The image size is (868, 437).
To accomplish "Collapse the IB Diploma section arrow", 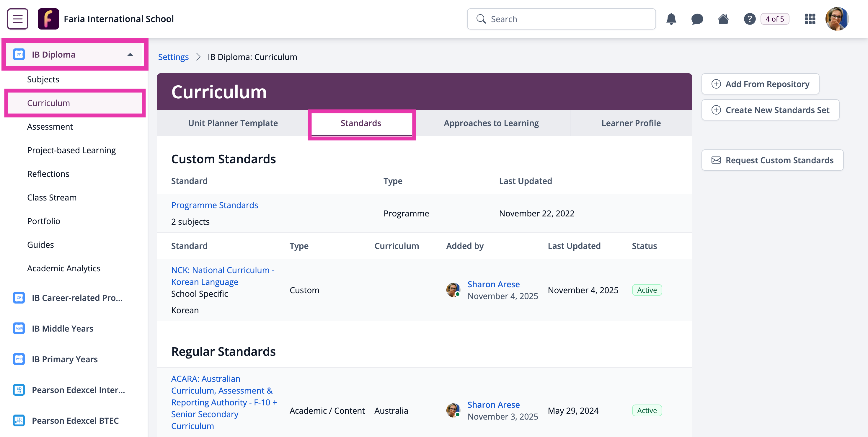I will [x=130, y=54].
